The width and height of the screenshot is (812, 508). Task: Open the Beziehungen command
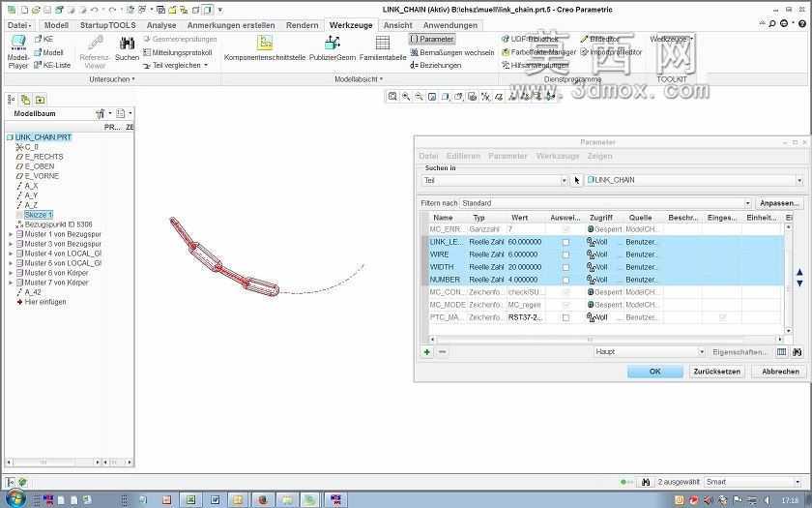(436, 66)
